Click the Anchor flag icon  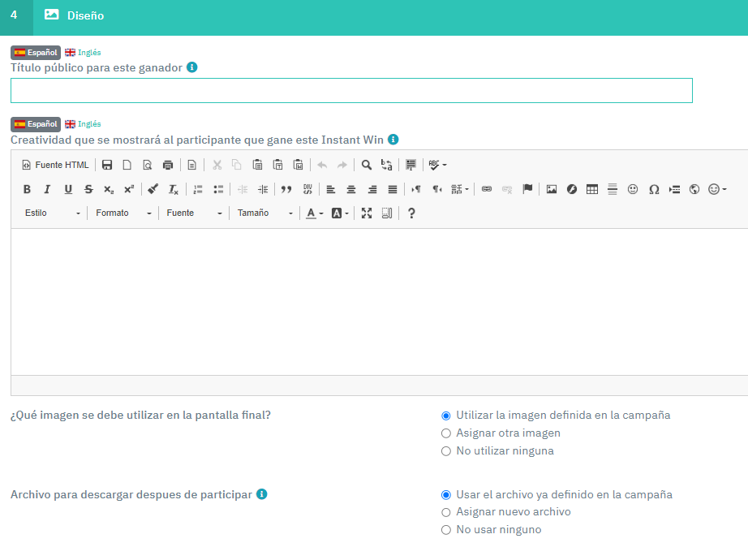point(527,190)
